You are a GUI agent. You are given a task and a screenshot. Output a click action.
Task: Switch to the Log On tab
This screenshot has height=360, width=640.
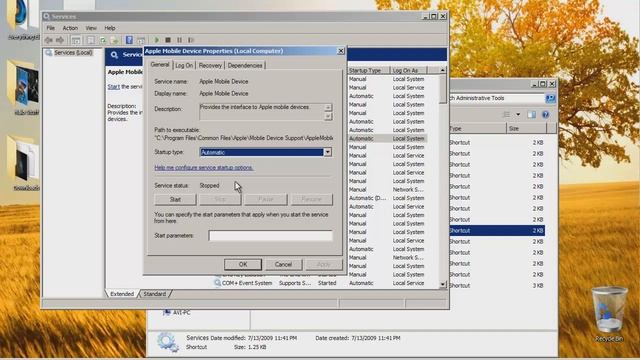click(184, 65)
